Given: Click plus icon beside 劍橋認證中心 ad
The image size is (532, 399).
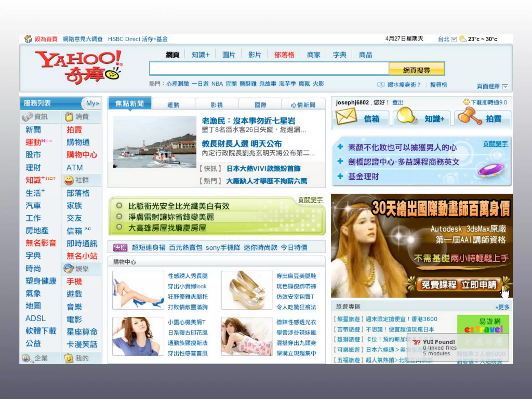Looking at the screenshot, I should pos(340,162).
